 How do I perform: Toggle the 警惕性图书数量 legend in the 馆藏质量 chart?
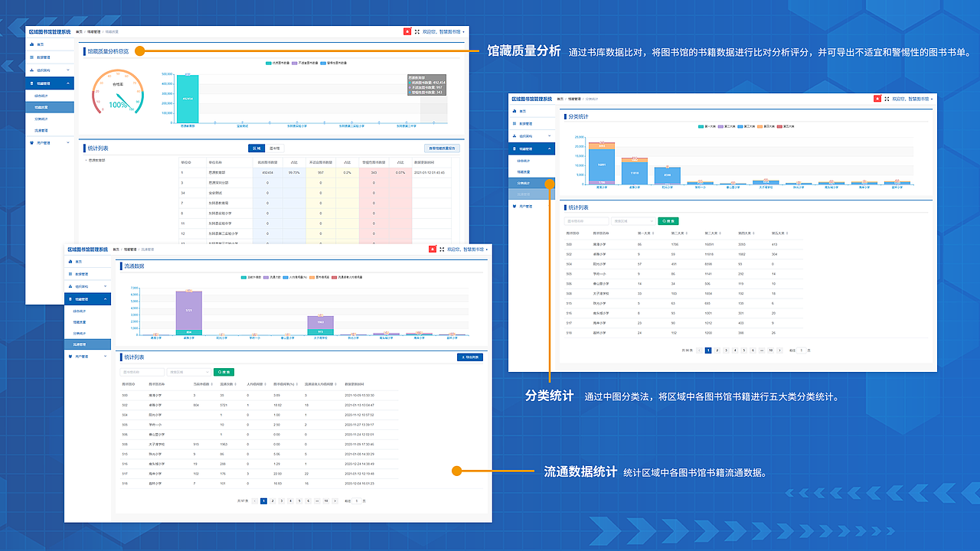pyautogui.click(x=333, y=63)
